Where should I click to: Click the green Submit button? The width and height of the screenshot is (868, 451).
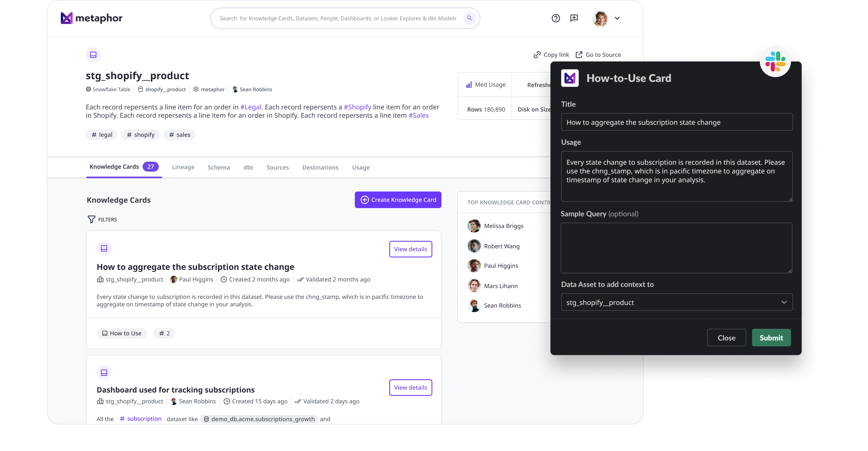[771, 338]
